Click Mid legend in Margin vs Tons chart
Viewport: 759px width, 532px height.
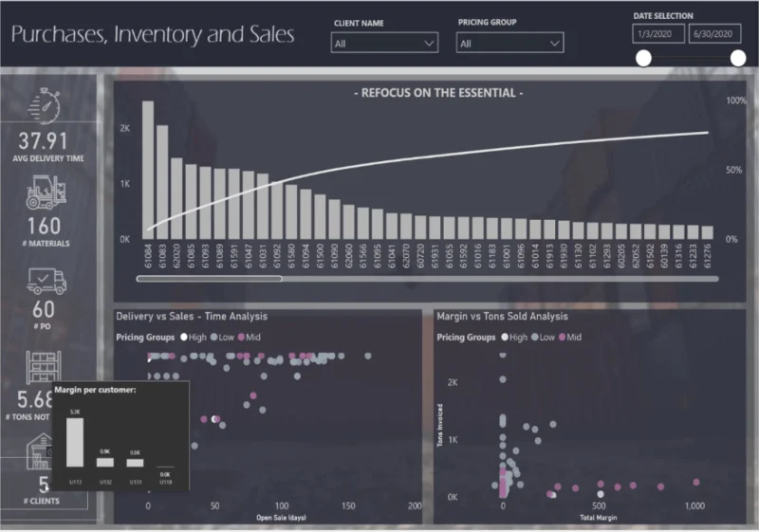pos(570,337)
